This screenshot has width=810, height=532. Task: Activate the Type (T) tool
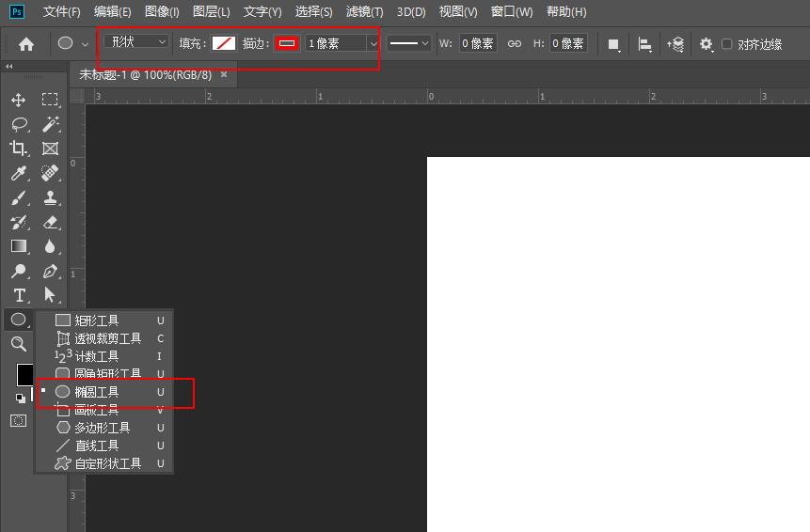(18, 295)
